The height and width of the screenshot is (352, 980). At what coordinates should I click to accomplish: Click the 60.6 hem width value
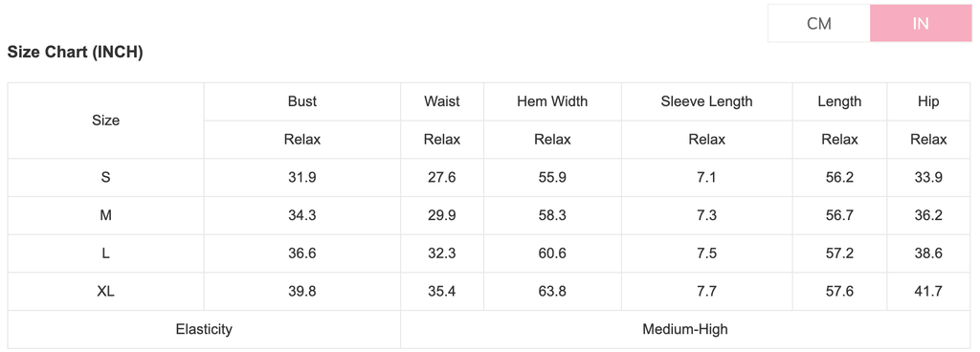[552, 253]
